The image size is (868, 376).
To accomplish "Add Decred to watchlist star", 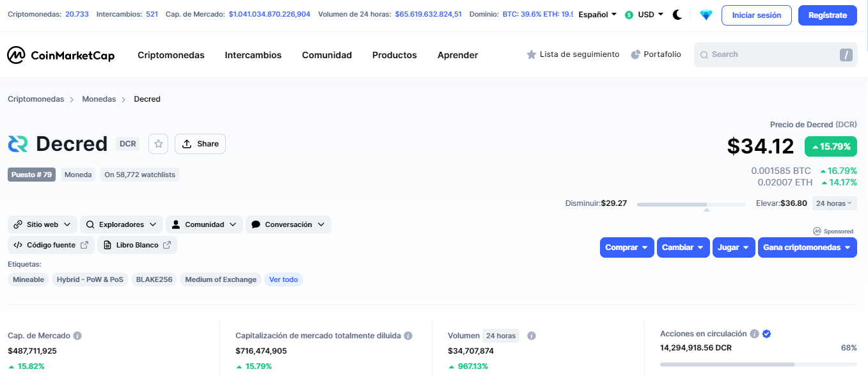I will (159, 144).
